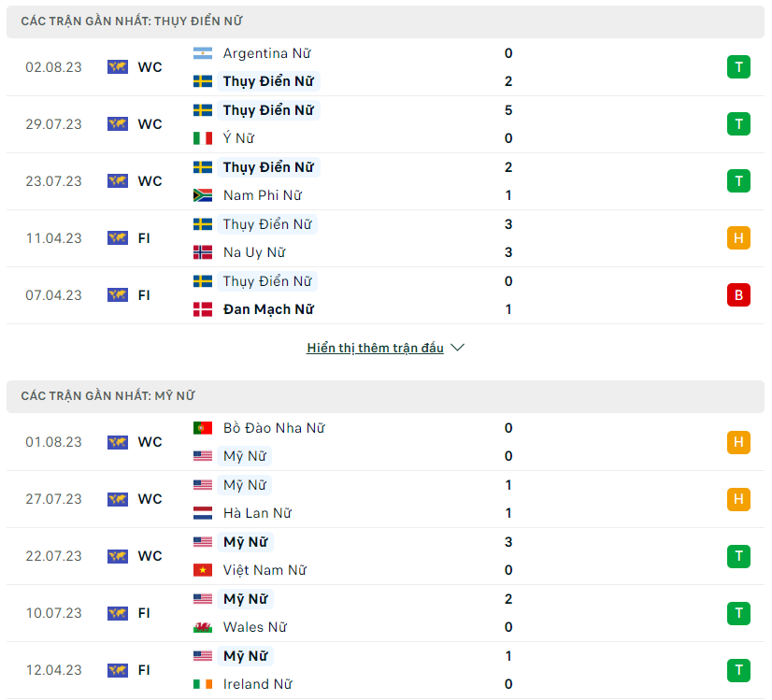The image size is (772, 700).
Task: Click the orange H badge for 11.04.23
Action: click(x=738, y=238)
